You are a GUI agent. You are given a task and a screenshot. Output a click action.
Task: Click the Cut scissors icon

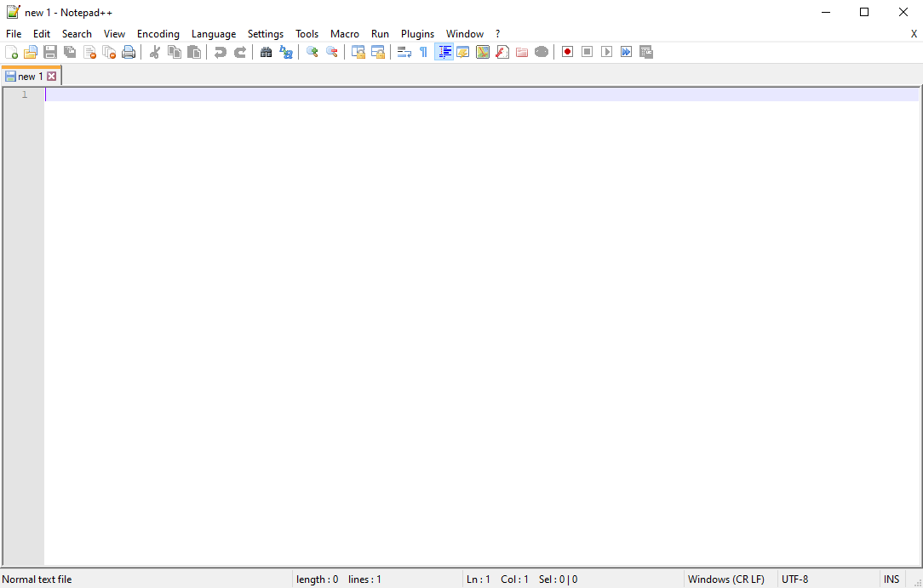click(155, 52)
